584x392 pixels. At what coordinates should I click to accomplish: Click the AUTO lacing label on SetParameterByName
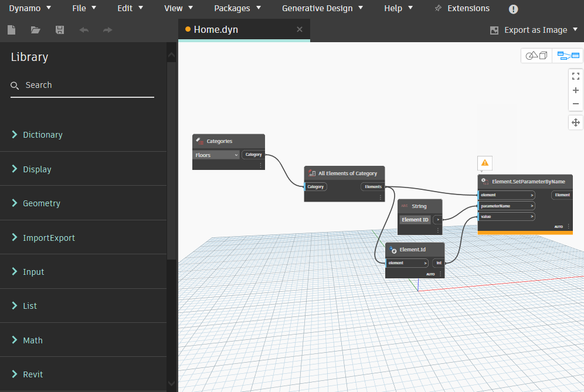click(x=558, y=227)
